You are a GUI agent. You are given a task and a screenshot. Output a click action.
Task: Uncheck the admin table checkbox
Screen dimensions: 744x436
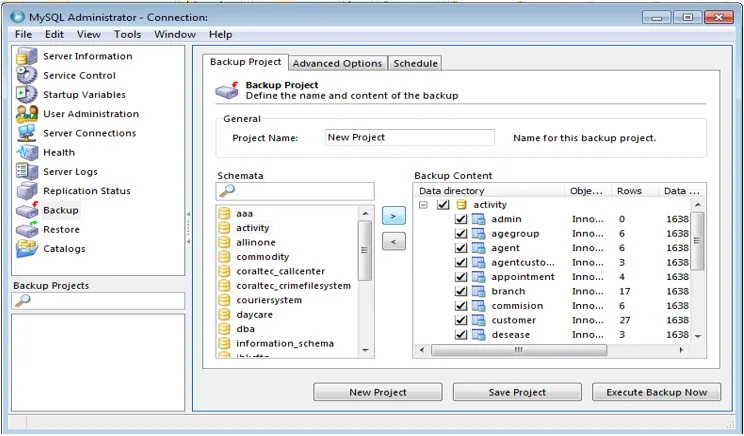pos(460,219)
